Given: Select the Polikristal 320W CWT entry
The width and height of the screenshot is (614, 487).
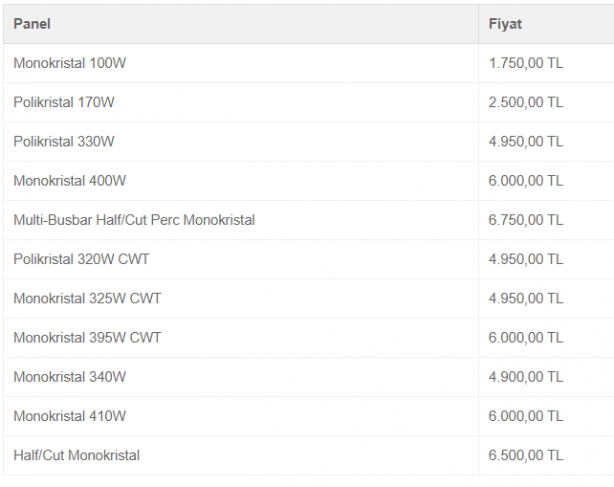Looking at the screenshot, I should (x=81, y=259).
